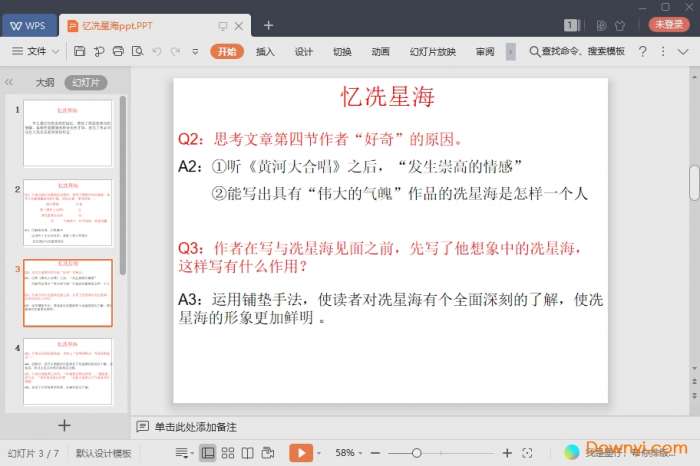Open the 58% zoom level dropdown

coord(348,453)
